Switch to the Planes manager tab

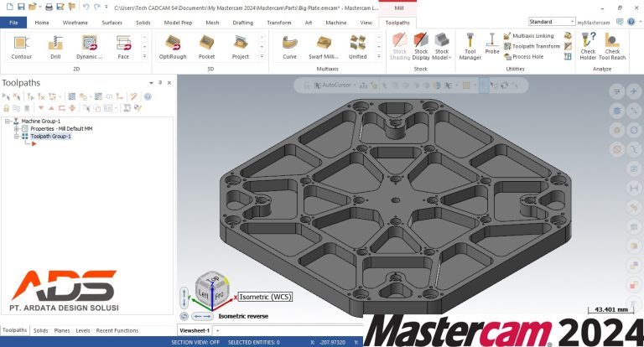coord(62,330)
